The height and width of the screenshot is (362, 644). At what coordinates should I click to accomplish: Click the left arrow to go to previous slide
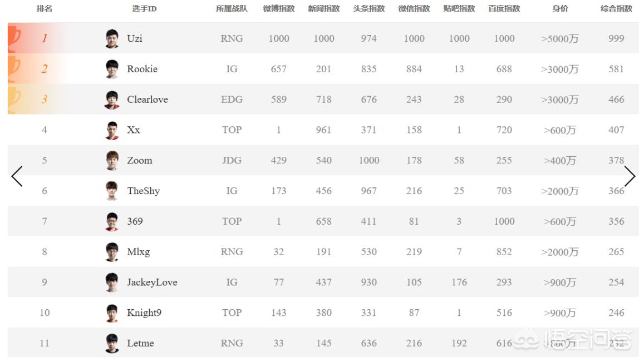pyautogui.click(x=17, y=176)
